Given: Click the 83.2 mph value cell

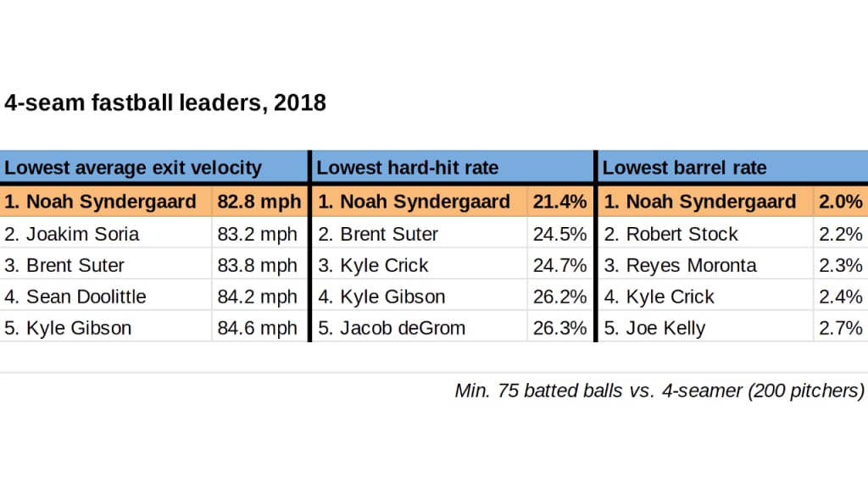Looking at the screenshot, I should click(260, 234).
